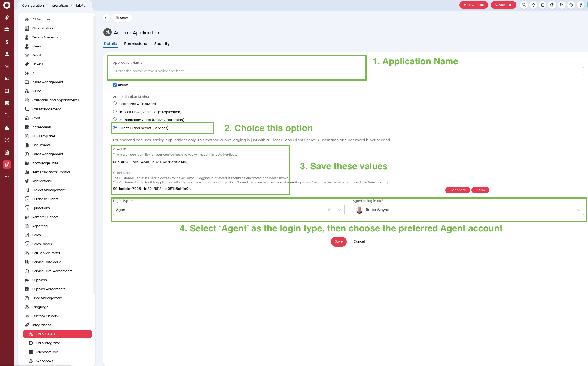The width and height of the screenshot is (588, 366).
Task: Enable the Username & Password authentication method
Action: pos(115,103)
